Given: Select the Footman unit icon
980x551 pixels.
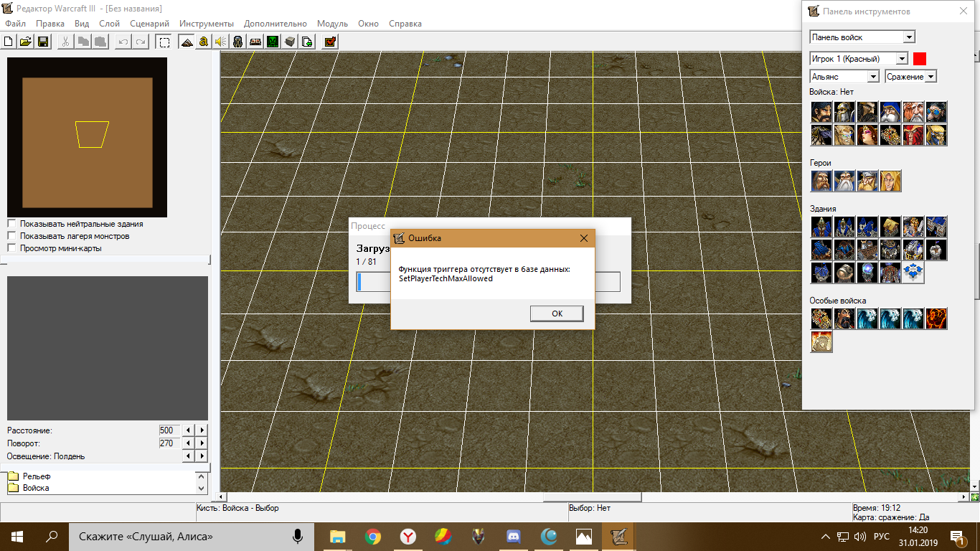Looking at the screenshot, I should [844, 112].
